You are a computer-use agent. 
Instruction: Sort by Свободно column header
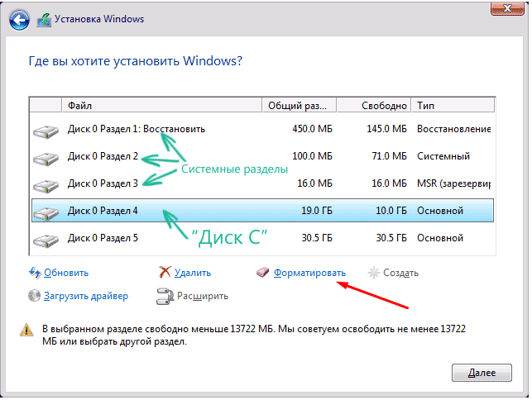click(x=374, y=106)
